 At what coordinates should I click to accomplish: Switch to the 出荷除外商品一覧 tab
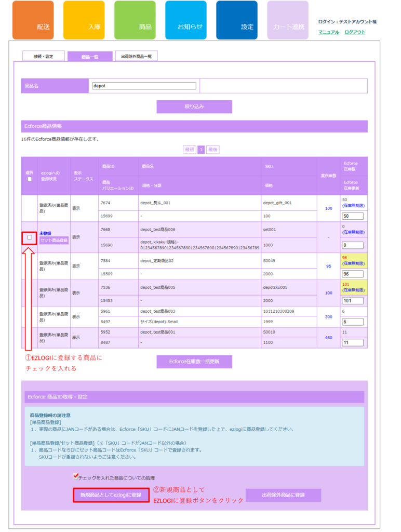click(136, 56)
